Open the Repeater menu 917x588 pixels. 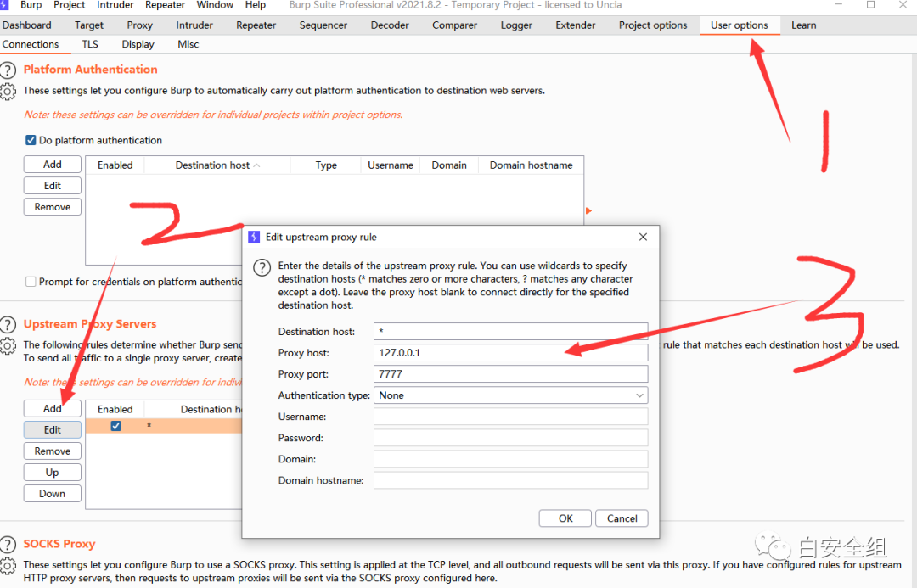pyautogui.click(x=165, y=5)
